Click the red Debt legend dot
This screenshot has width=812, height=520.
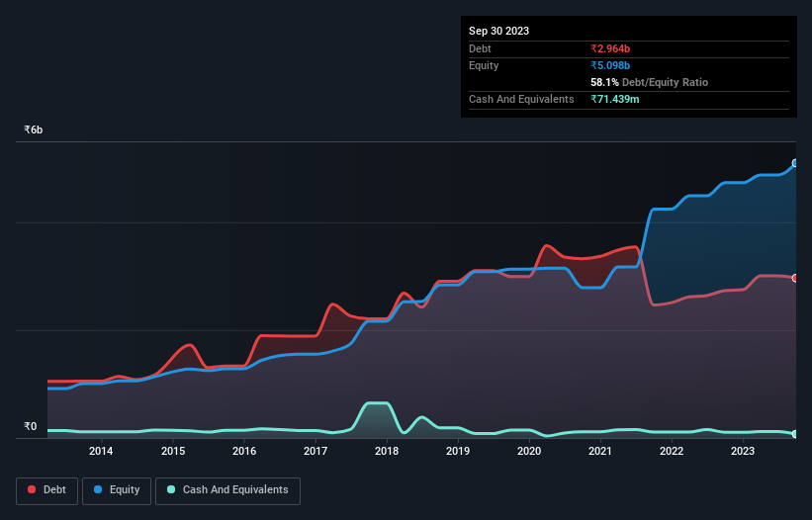pos(32,489)
